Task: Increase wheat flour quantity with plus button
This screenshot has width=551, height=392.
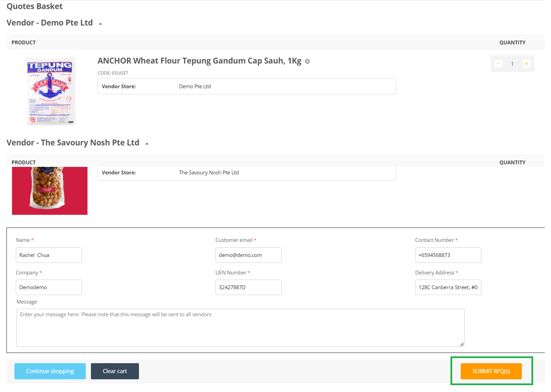Action: [x=526, y=64]
